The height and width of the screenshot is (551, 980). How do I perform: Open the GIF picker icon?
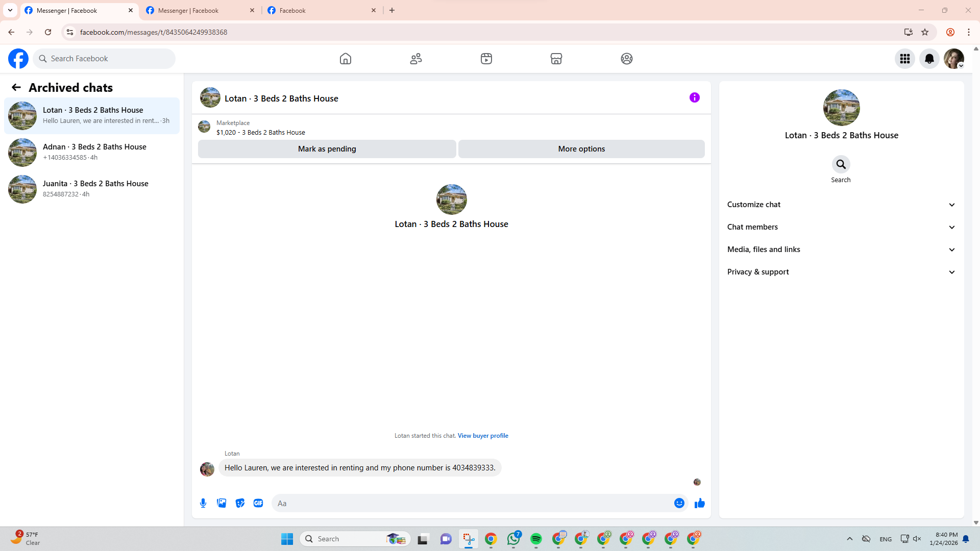click(258, 503)
